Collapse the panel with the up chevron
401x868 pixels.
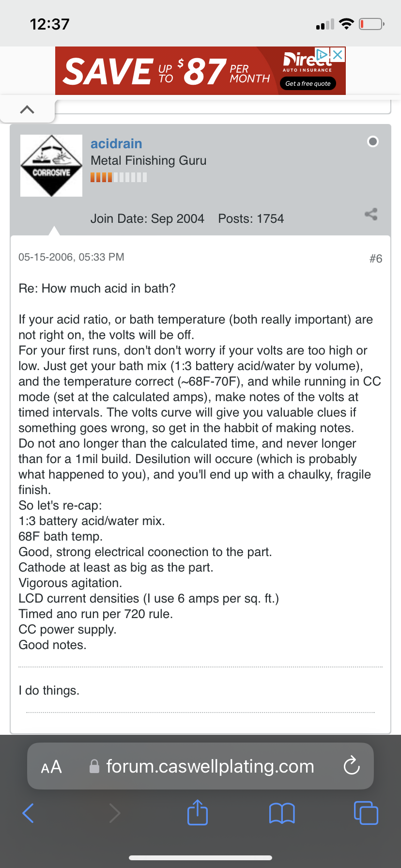coord(28,109)
